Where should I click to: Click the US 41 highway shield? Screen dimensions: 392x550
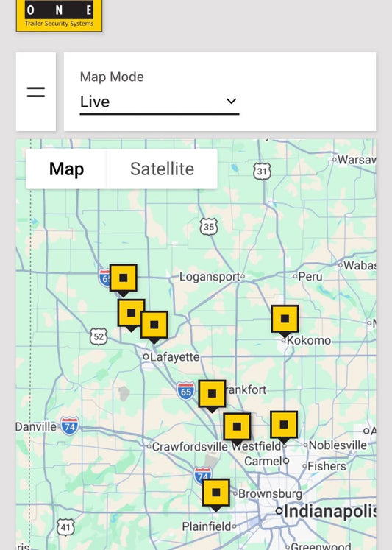[65, 527]
